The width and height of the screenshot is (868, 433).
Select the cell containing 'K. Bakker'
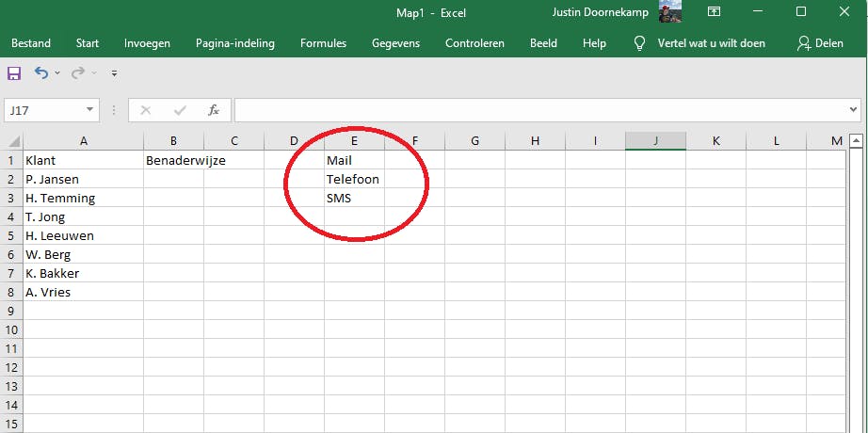(x=83, y=274)
